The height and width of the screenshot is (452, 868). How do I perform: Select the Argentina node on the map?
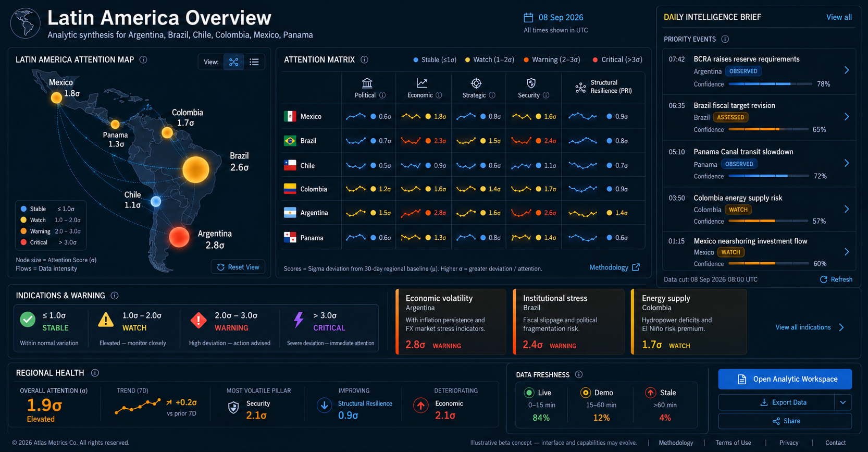[x=179, y=237]
